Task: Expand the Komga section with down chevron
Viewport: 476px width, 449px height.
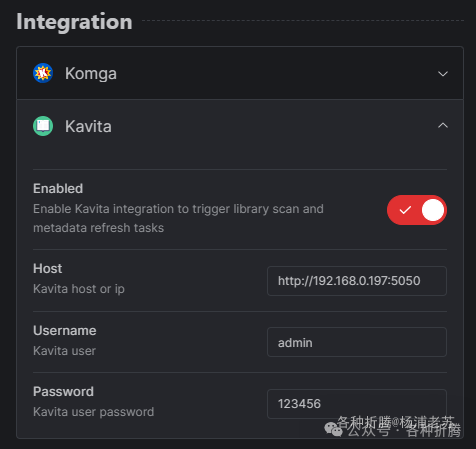Action: tap(443, 74)
